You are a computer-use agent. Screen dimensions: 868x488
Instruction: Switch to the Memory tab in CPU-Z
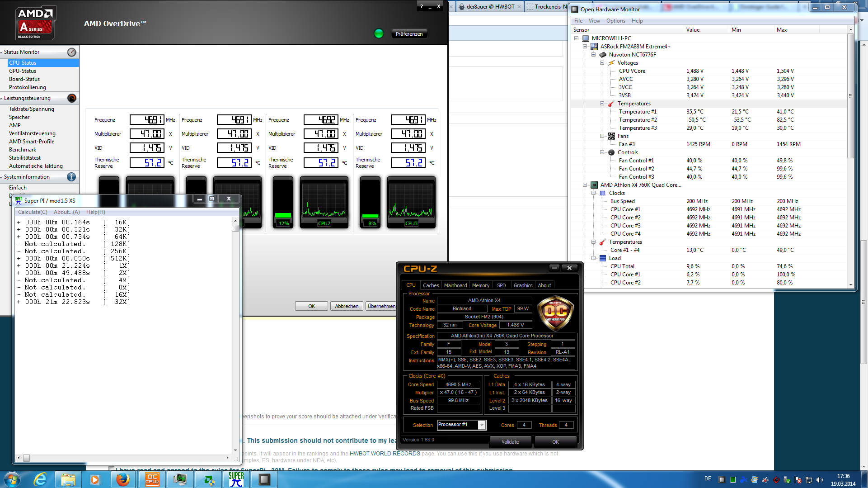(x=481, y=285)
